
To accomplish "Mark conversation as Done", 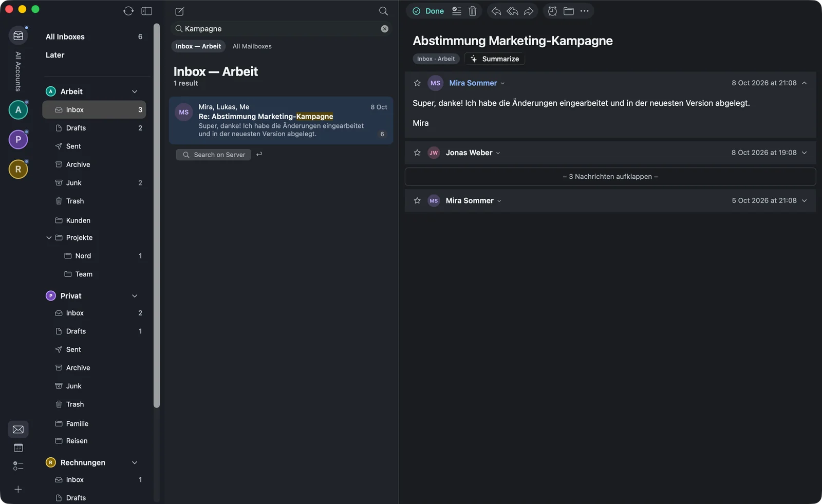I will pos(428,11).
